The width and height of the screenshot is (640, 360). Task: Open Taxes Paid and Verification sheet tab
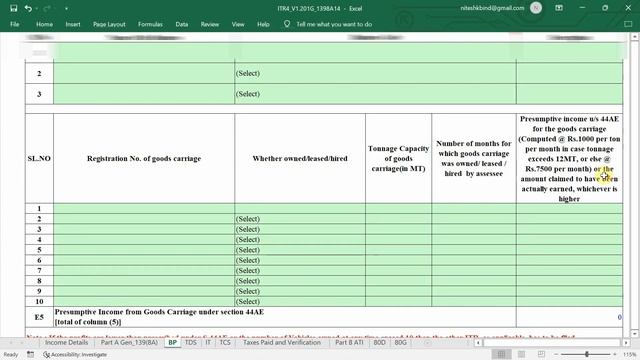tap(282, 342)
